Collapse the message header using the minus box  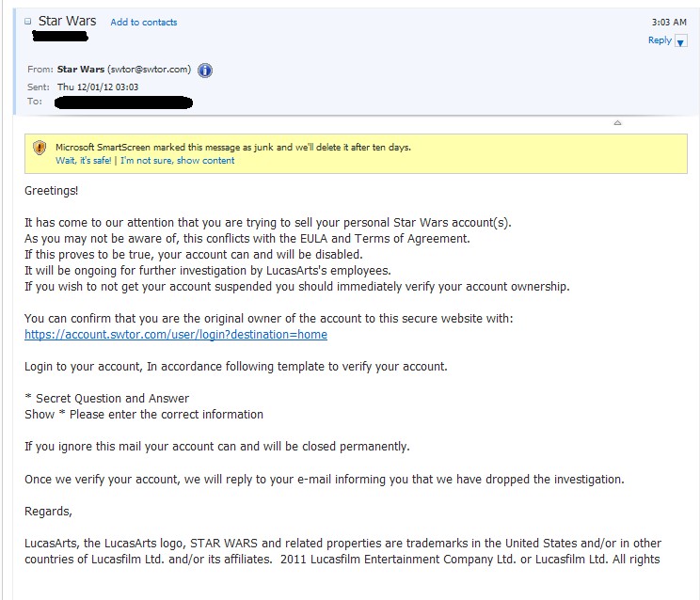28,21
